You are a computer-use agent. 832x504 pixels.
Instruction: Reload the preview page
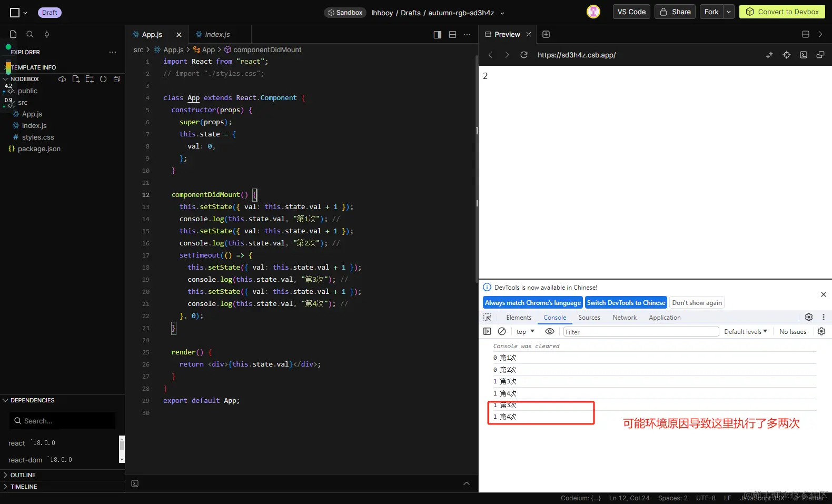(524, 55)
